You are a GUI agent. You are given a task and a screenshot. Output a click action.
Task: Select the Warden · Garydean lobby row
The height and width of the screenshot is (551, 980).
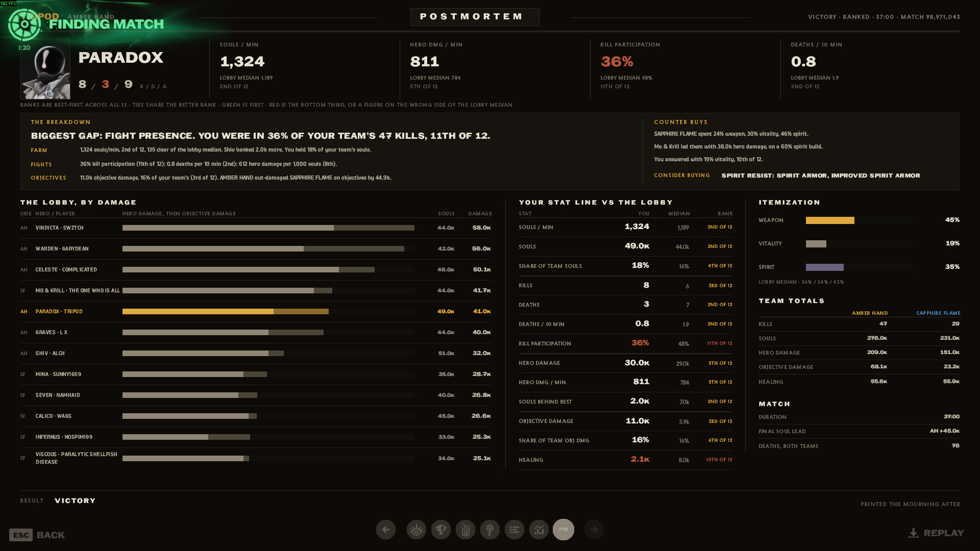256,249
